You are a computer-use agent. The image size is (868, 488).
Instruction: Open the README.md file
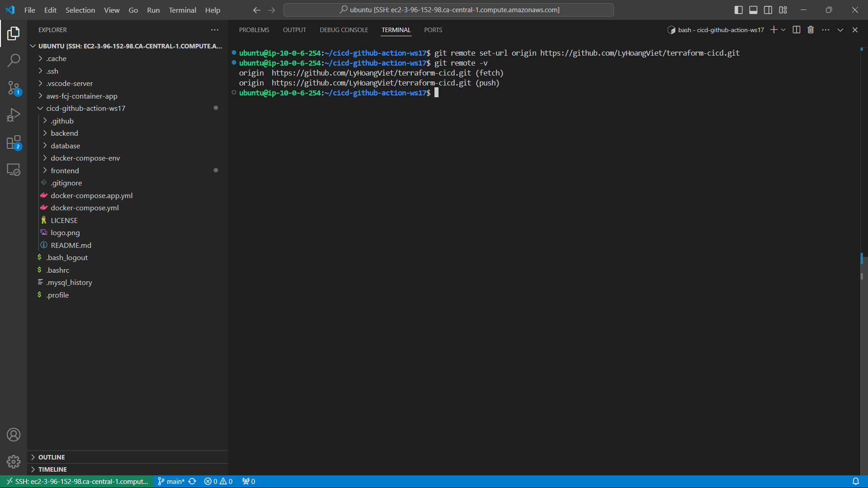127,245
